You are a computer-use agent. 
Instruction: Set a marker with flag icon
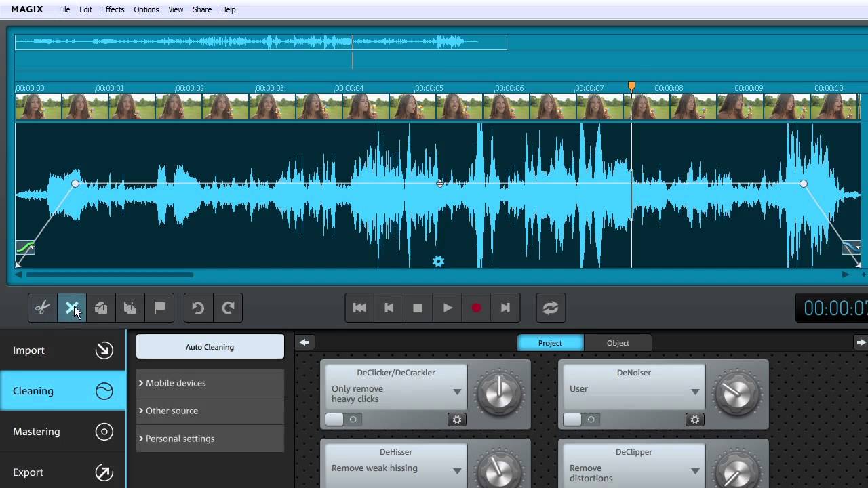click(x=160, y=308)
